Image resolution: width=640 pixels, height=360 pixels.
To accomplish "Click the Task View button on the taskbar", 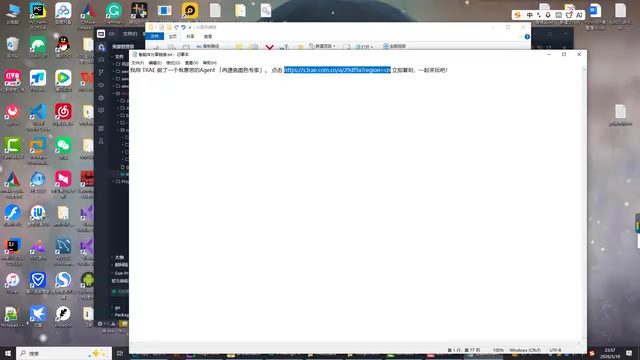I will coord(120,353).
